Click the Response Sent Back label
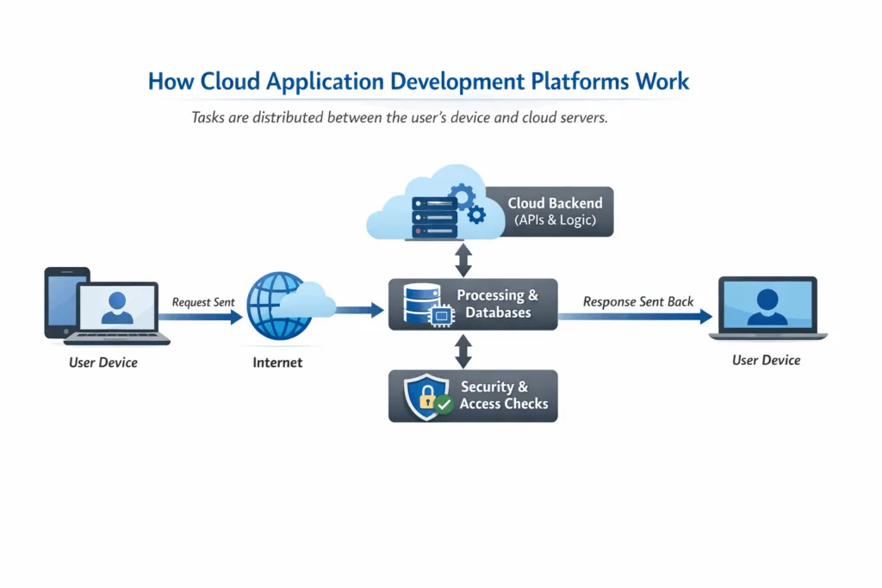This screenshot has height=588, width=882. click(637, 301)
